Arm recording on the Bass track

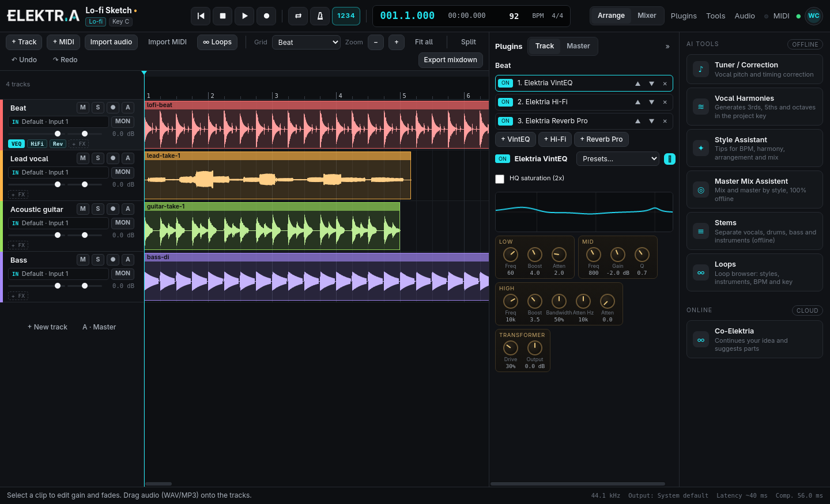pos(113,260)
